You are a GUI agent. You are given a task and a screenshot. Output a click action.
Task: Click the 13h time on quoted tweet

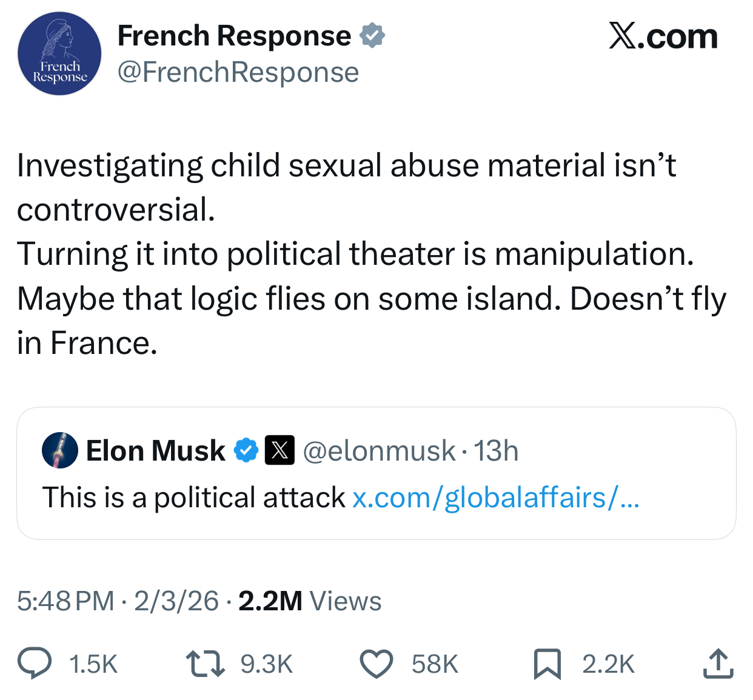coord(496,451)
